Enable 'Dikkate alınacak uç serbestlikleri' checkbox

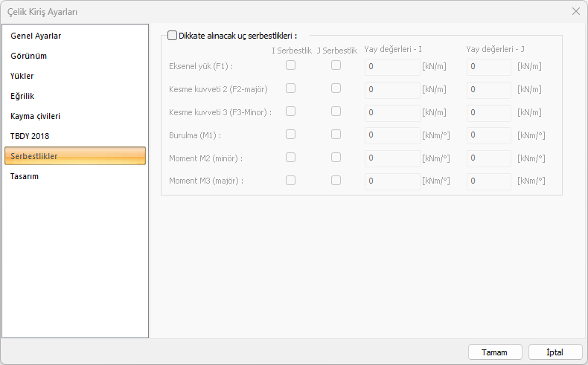pos(173,35)
